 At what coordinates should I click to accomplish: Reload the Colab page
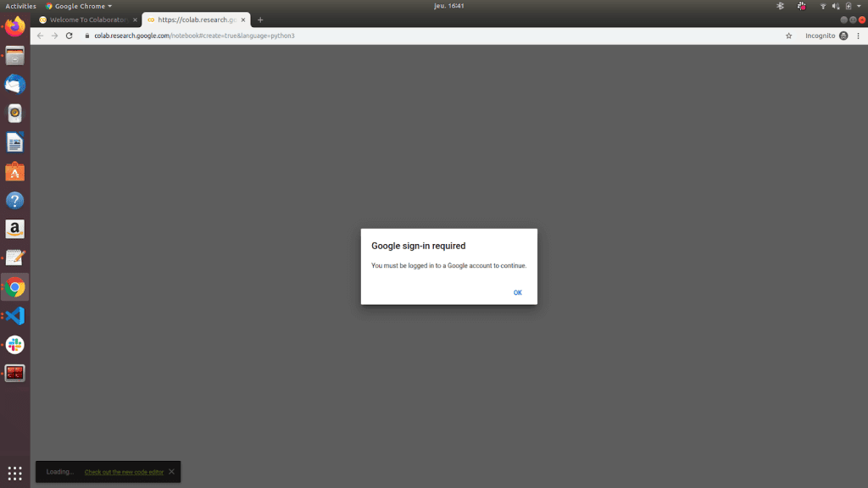70,36
